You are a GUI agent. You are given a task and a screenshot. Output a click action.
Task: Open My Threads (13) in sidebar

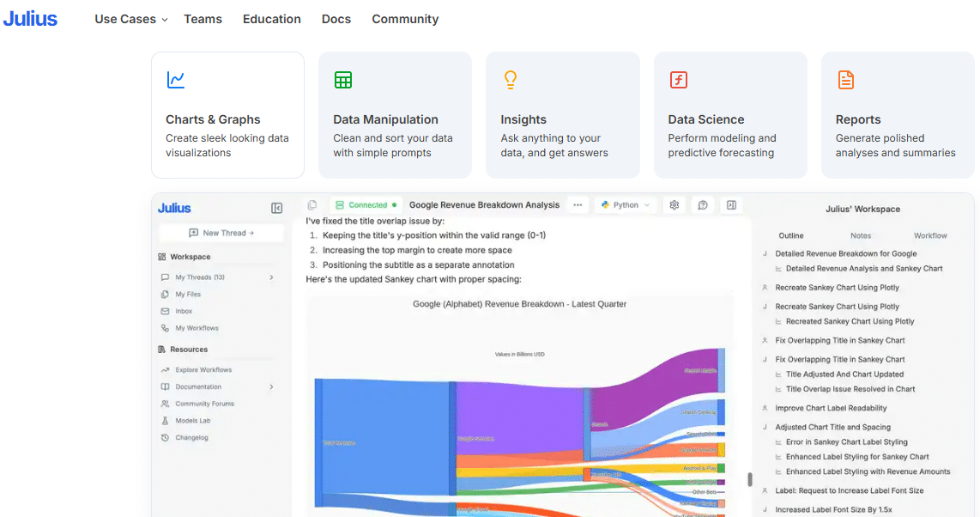point(200,277)
